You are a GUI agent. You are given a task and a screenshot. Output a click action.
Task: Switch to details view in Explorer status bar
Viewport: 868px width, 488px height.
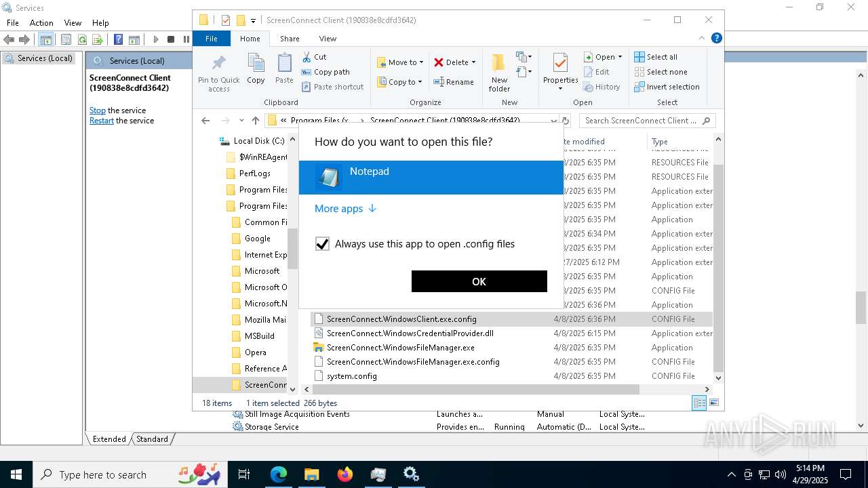point(699,403)
